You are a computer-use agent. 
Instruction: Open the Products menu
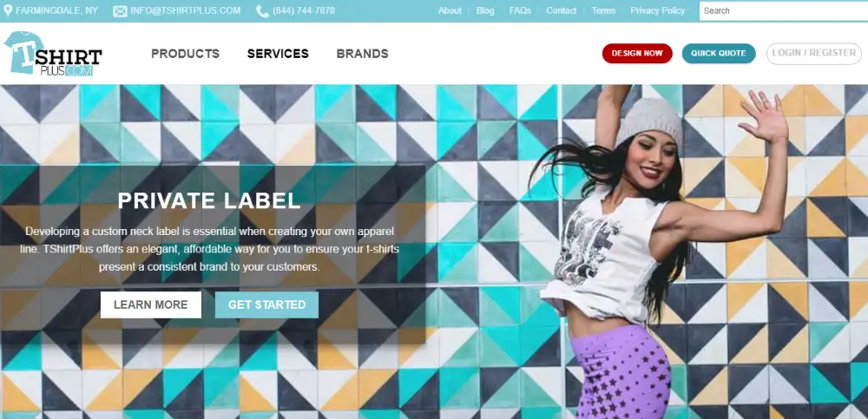[186, 54]
